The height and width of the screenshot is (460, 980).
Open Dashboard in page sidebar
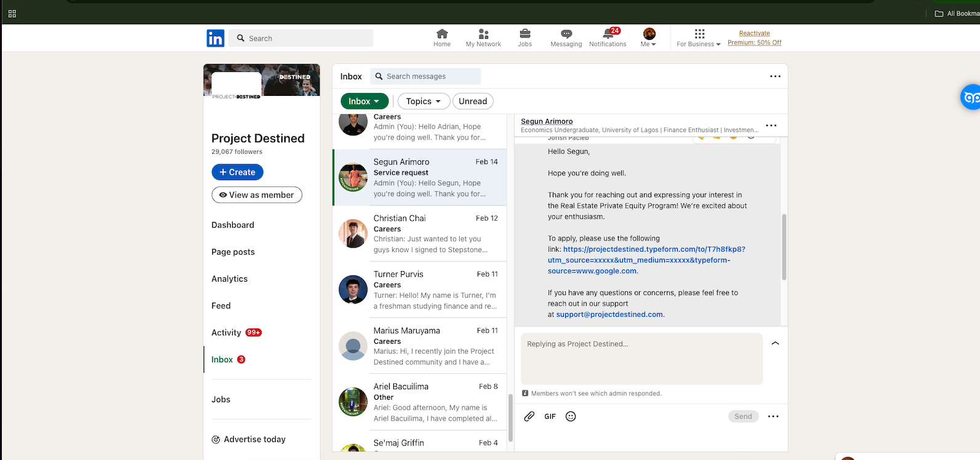(x=233, y=225)
